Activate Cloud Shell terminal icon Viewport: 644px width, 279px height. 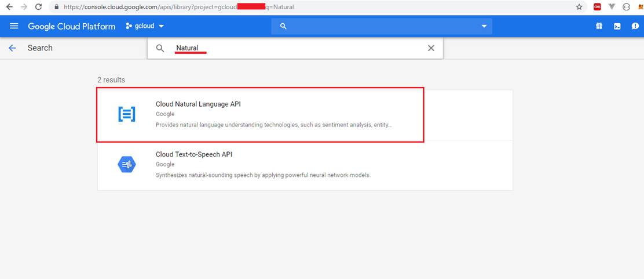coord(617,26)
